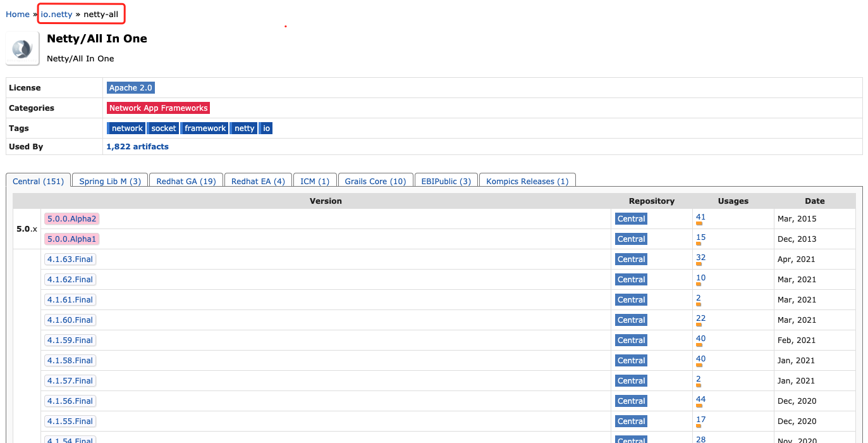Open version 4.1.56.Final
This screenshot has height=443, width=868.
[x=70, y=401]
